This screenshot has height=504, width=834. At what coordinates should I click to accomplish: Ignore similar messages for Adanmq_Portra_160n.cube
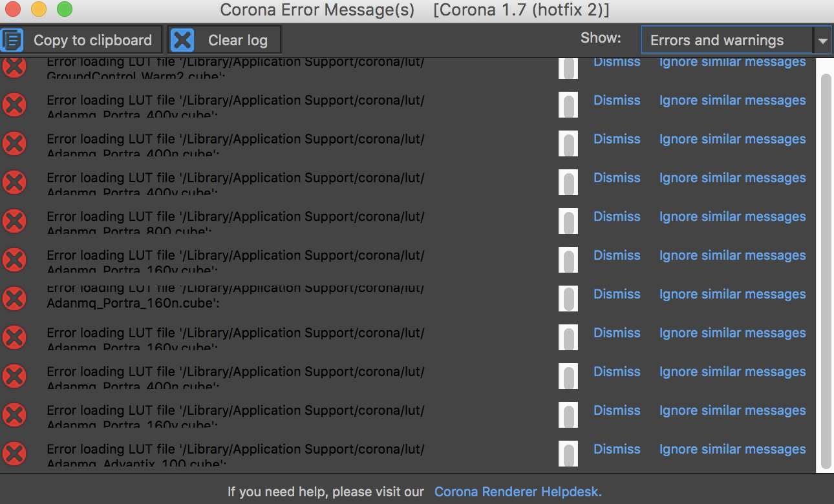click(x=732, y=294)
